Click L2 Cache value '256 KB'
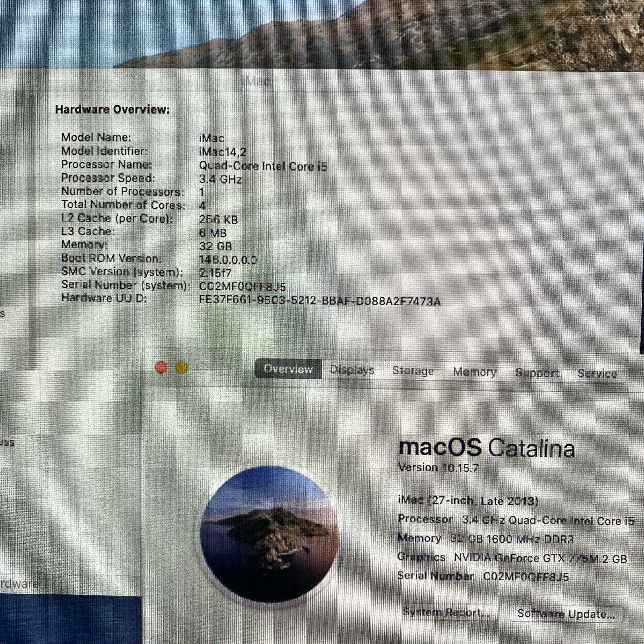The image size is (644, 644). (219, 219)
